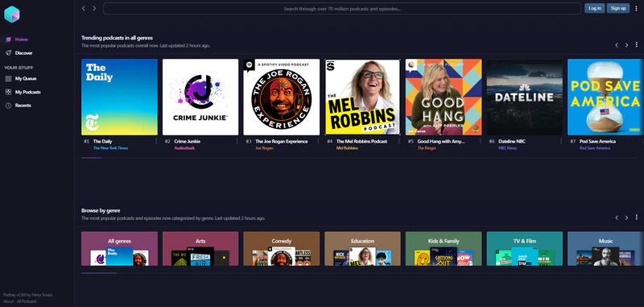Select the All genres card
Image resolution: width=644 pixels, height=307 pixels.
click(x=119, y=249)
